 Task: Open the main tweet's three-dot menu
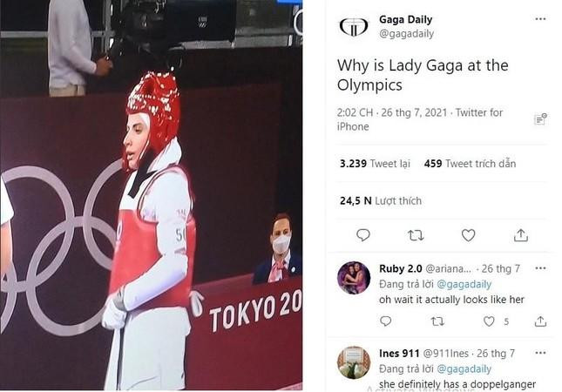[x=540, y=19]
